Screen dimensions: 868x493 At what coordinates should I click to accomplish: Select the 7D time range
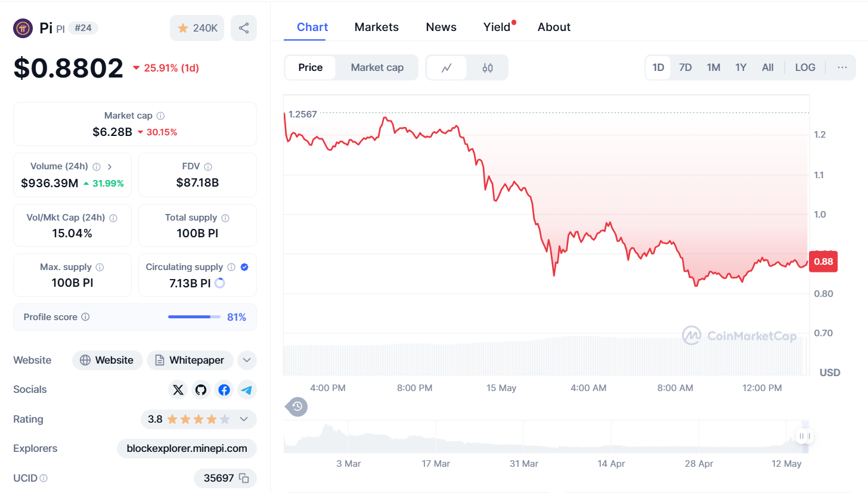686,67
